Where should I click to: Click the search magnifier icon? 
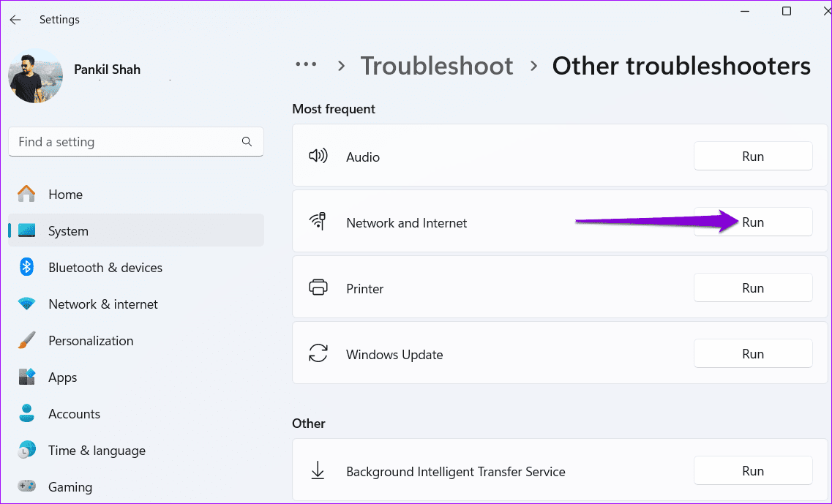(x=247, y=142)
